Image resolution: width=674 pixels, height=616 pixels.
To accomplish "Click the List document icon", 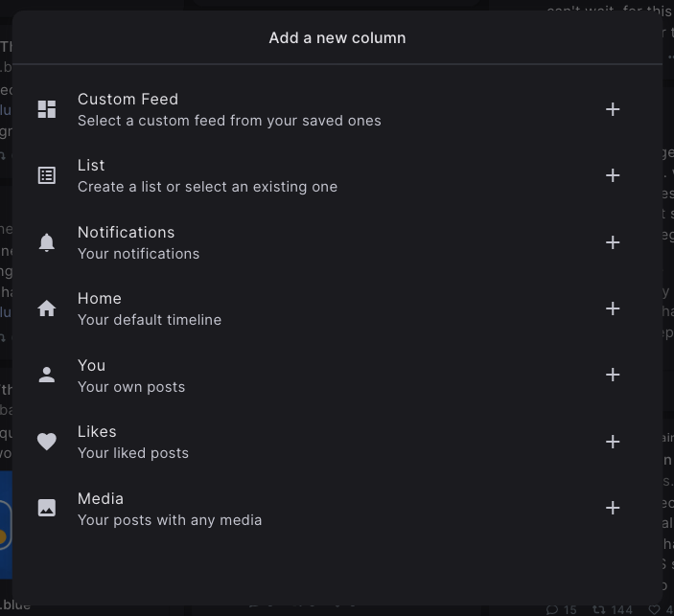I will click(x=47, y=175).
